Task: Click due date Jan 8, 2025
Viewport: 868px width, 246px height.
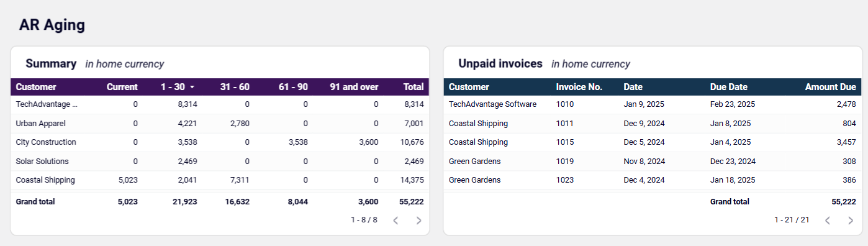Action: (730, 124)
